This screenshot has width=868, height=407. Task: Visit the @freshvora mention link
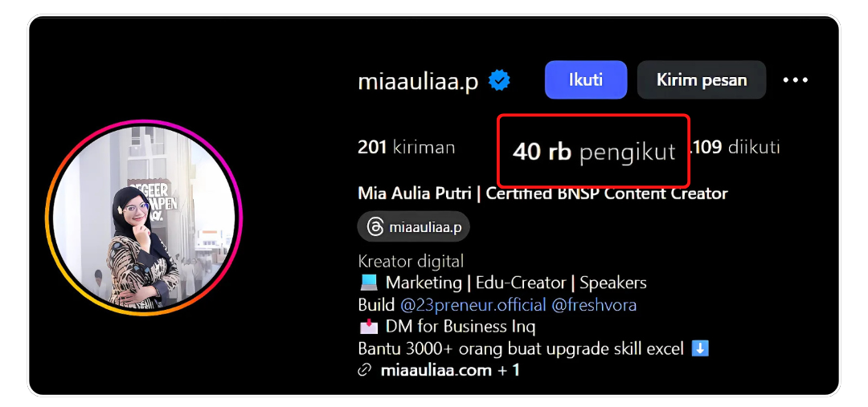(x=594, y=305)
